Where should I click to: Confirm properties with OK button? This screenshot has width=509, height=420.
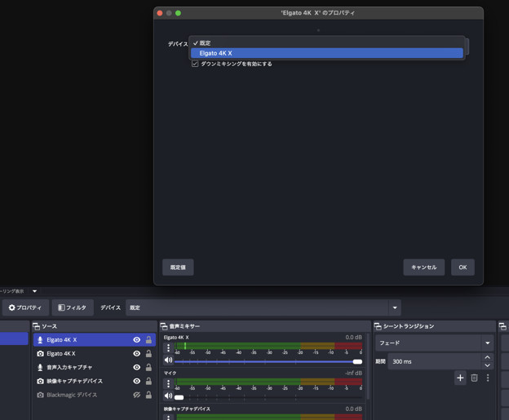coord(463,267)
